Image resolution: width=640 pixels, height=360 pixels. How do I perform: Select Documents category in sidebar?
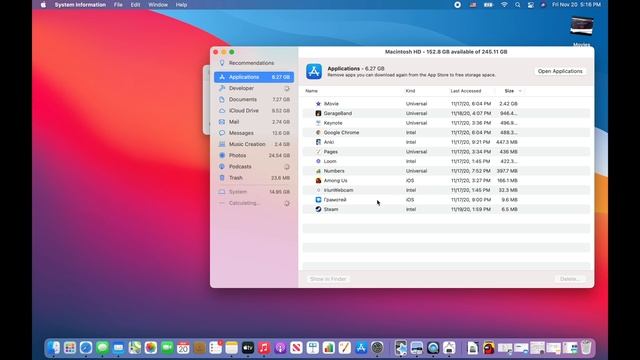pyautogui.click(x=254, y=100)
